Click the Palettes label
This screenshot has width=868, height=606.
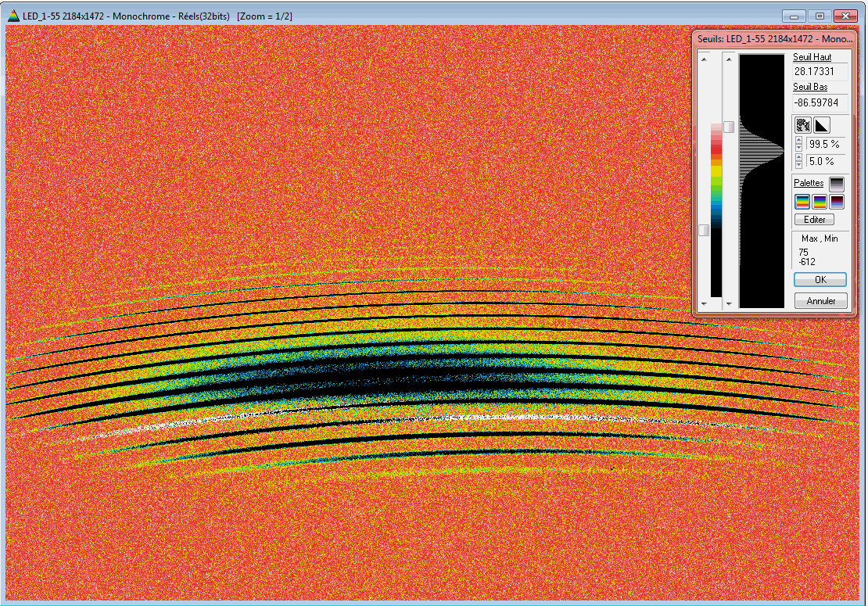[809, 183]
